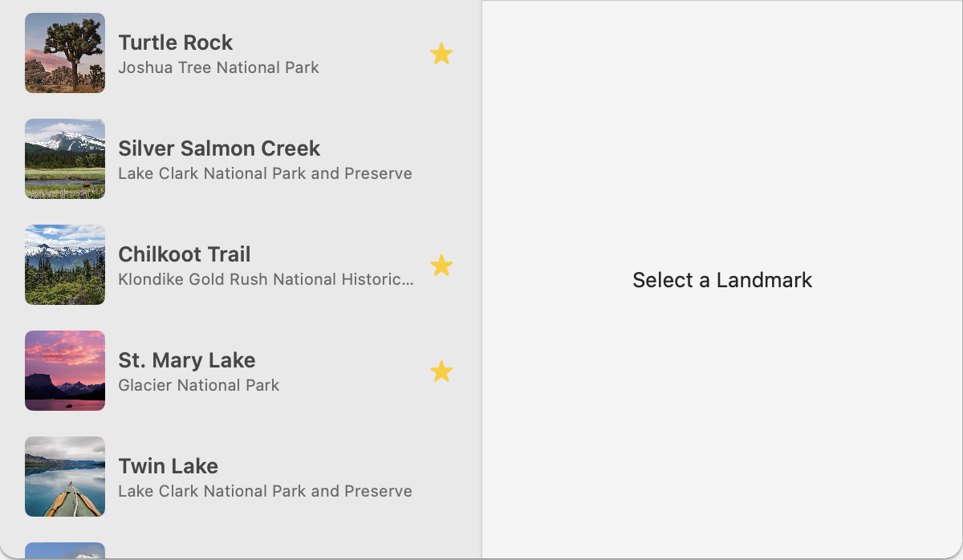Image resolution: width=963 pixels, height=560 pixels.
Task: Click the St. Mary Lake thumbnail image
Action: coord(64,371)
